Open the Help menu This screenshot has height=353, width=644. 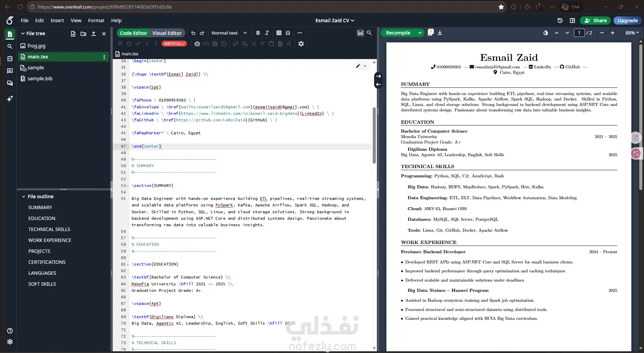coord(116,21)
